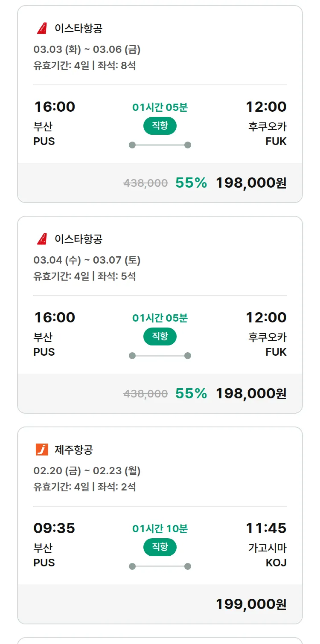Click Eastar Jet logo on 03.04 flight card

[x=42, y=239]
